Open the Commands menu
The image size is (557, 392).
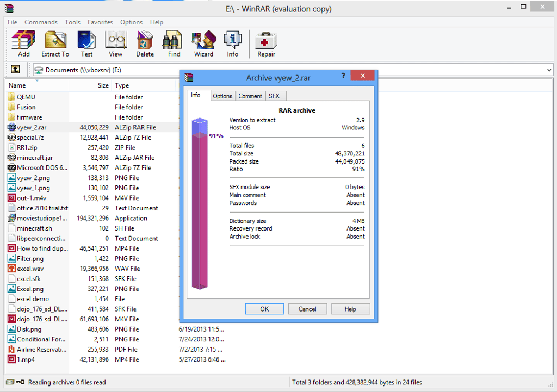click(x=41, y=22)
